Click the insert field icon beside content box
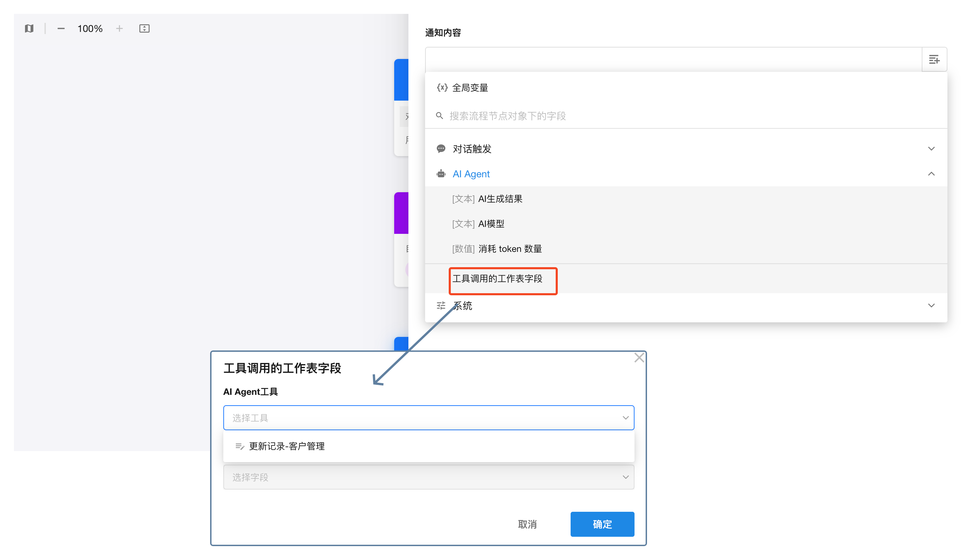This screenshot has width=978, height=560. [934, 60]
